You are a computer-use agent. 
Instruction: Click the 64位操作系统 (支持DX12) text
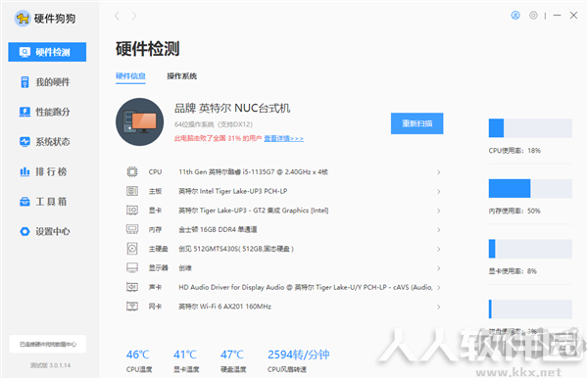tap(213, 124)
